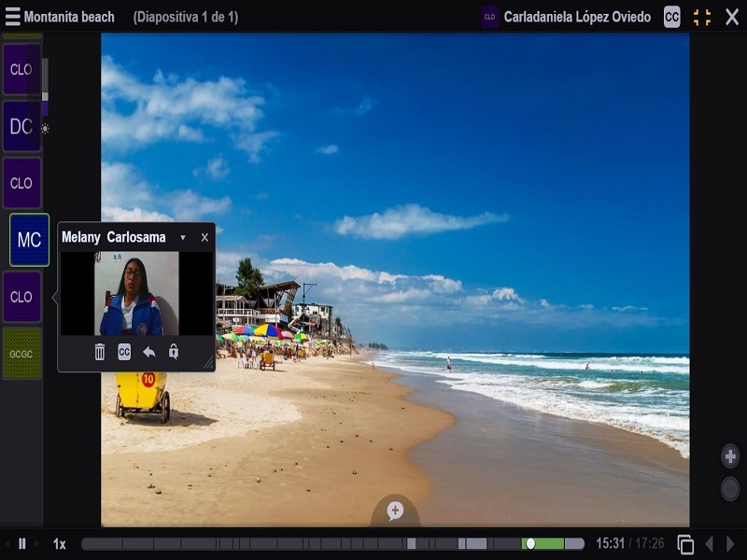Viewport: 747px width, 560px height.
Task: Open the slide overview icon beside the time
Action: pos(685,543)
